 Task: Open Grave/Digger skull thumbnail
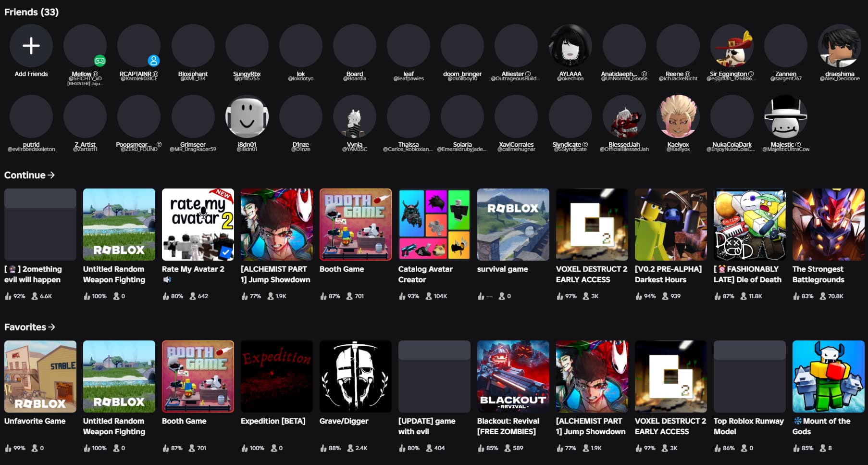356,377
